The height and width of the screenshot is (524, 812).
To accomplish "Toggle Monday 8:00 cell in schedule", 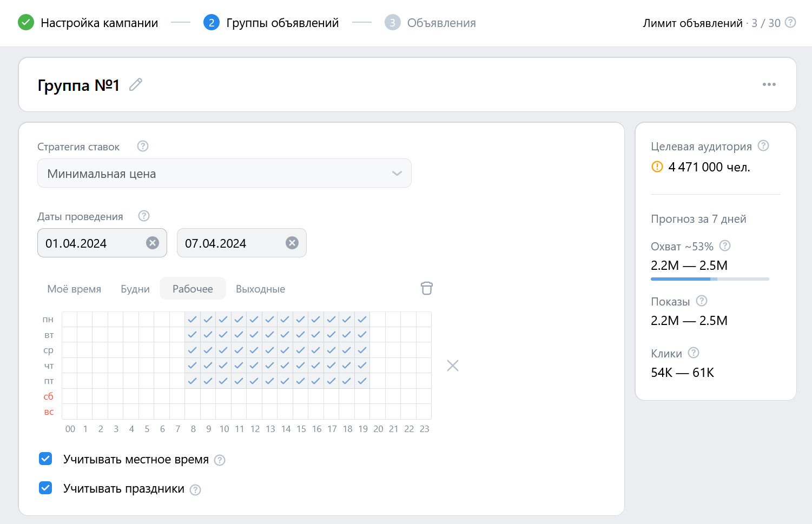I will tap(193, 320).
